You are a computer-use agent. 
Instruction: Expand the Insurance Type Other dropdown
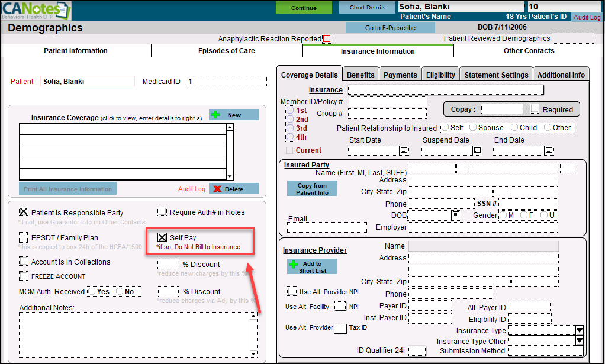(x=580, y=341)
